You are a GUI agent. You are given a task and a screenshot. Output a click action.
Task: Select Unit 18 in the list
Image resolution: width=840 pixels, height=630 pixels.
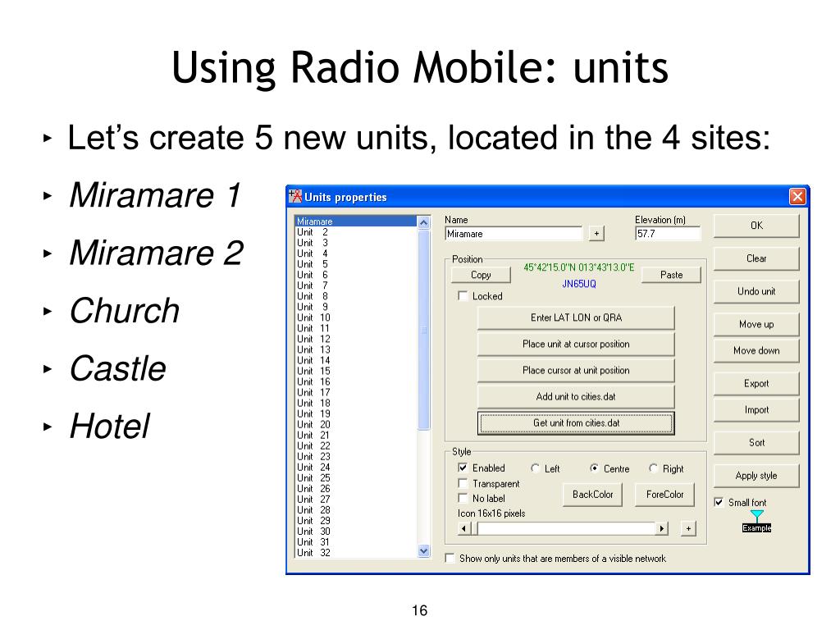[356, 404]
